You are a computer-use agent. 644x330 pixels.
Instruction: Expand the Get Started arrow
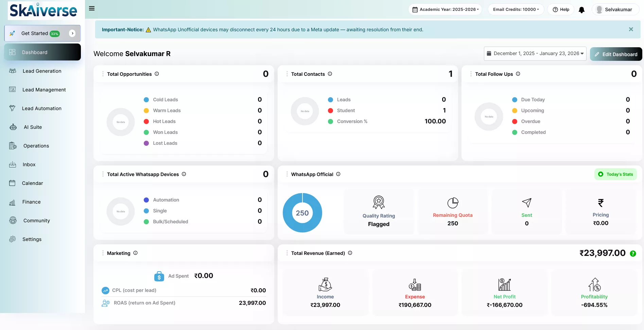pos(72,33)
